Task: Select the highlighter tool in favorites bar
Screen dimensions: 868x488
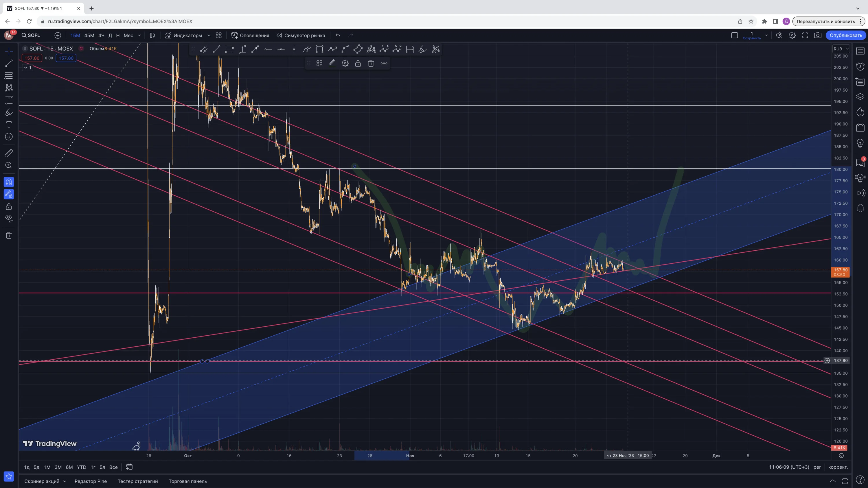Action: pos(422,49)
